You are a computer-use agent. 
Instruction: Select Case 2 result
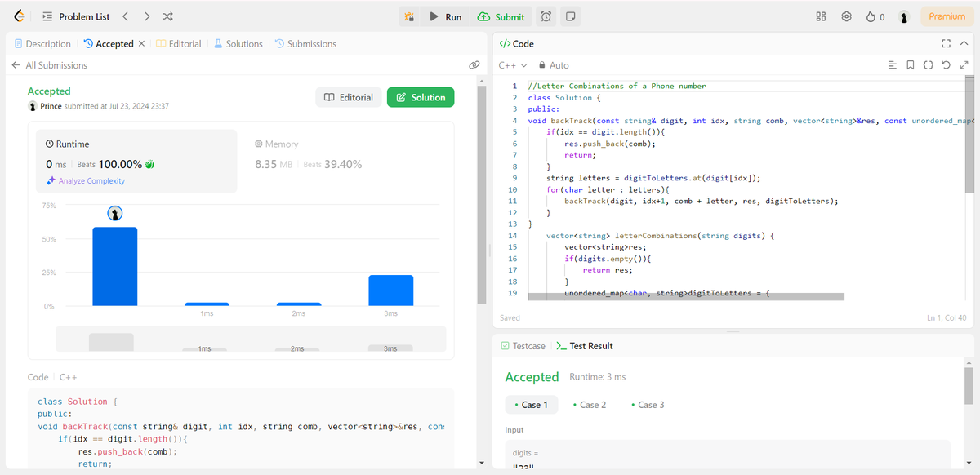pos(590,405)
